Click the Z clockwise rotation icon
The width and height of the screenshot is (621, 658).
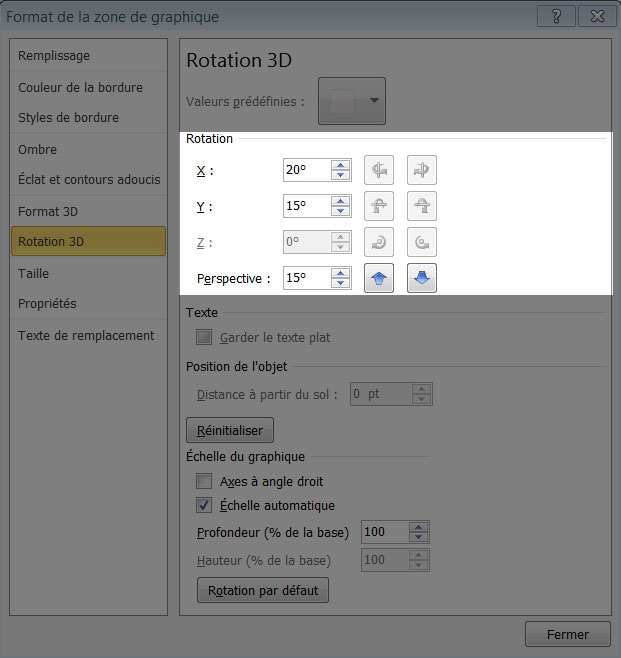(379, 242)
